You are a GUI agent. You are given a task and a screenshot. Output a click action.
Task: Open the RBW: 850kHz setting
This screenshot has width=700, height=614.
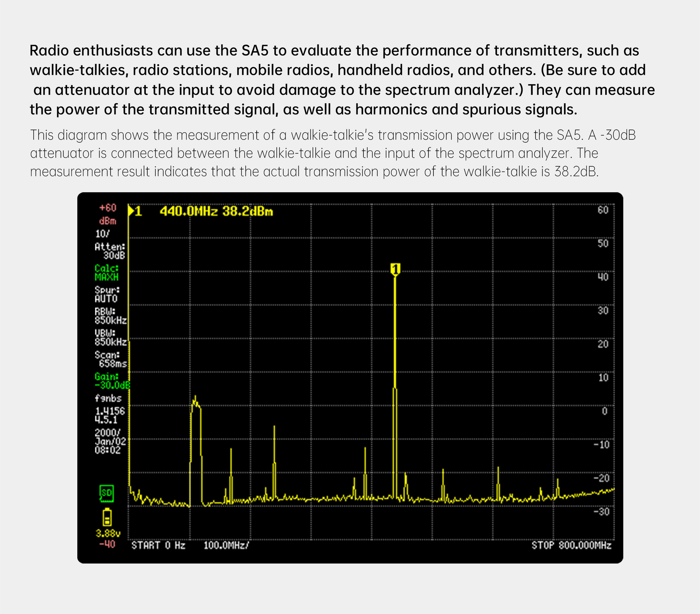[110, 316]
